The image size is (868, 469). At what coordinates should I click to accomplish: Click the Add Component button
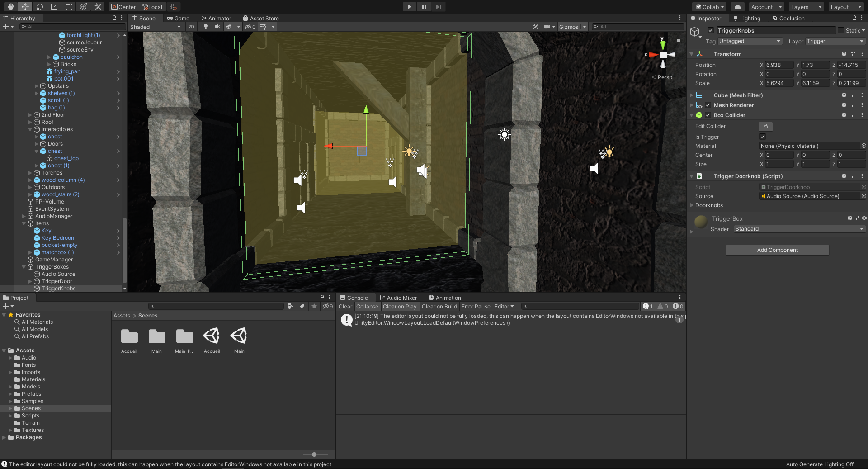pos(777,250)
